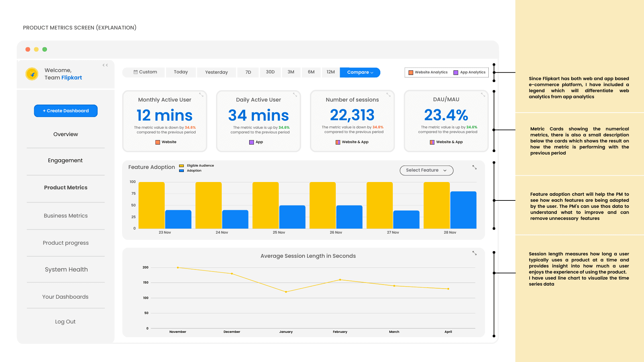
Task: Click the App swatch under Daily Active User
Action: click(252, 142)
